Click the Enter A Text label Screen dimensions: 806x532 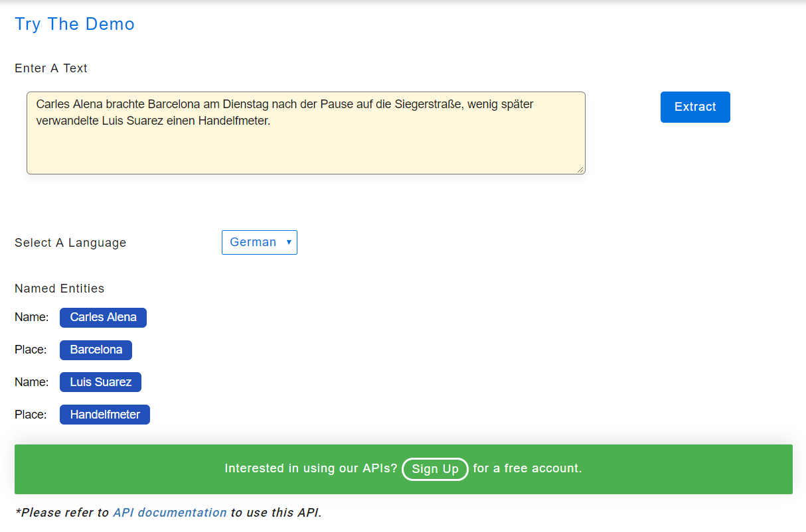point(50,68)
